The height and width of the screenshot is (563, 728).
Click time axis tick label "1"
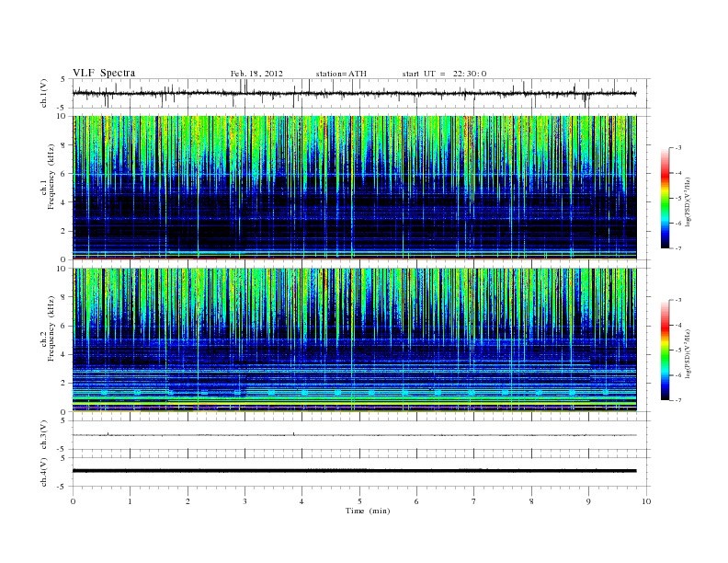[x=130, y=501]
